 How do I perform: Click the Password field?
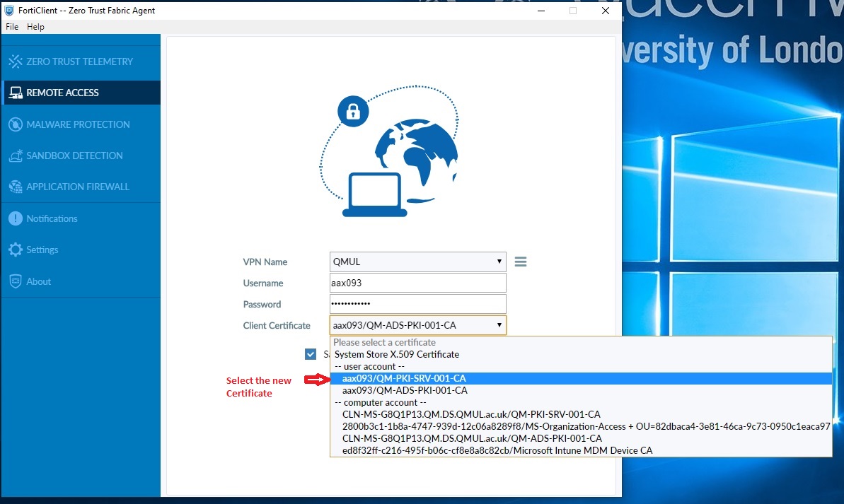coord(417,304)
